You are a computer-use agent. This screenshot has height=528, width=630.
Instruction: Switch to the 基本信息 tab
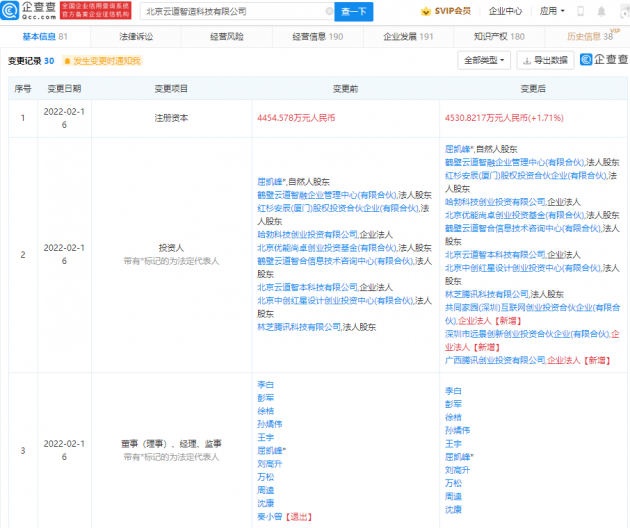[45, 37]
